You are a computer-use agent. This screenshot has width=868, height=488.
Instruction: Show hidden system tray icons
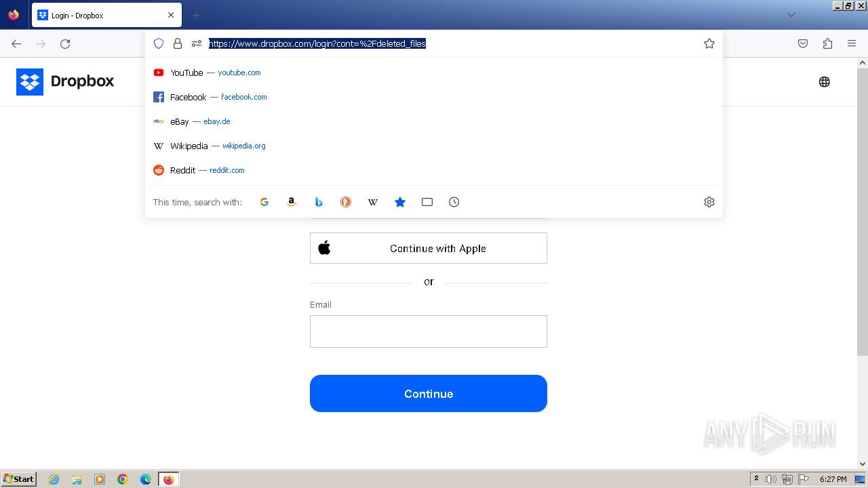[x=756, y=479]
